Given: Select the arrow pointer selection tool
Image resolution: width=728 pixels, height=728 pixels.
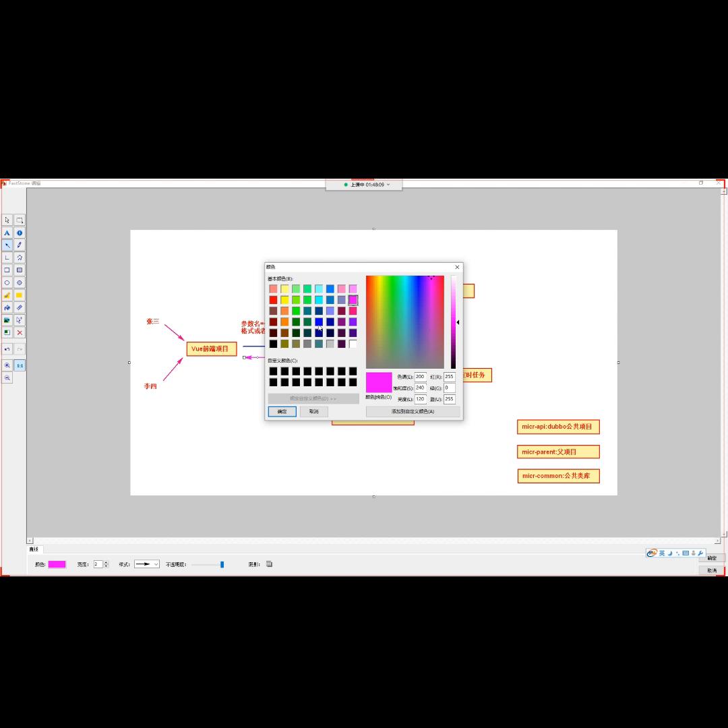Looking at the screenshot, I should point(7,220).
